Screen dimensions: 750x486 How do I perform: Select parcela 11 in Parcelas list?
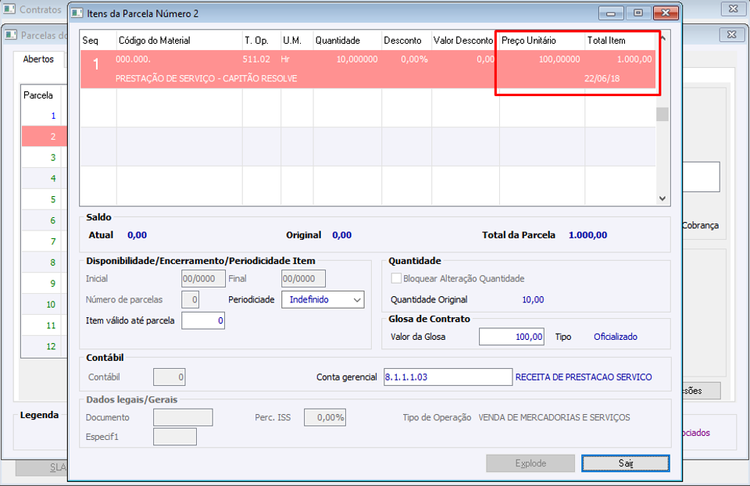(44, 325)
